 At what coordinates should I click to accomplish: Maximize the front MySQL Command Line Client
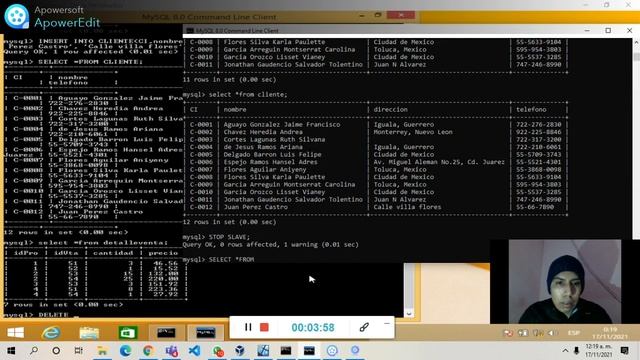point(608,31)
